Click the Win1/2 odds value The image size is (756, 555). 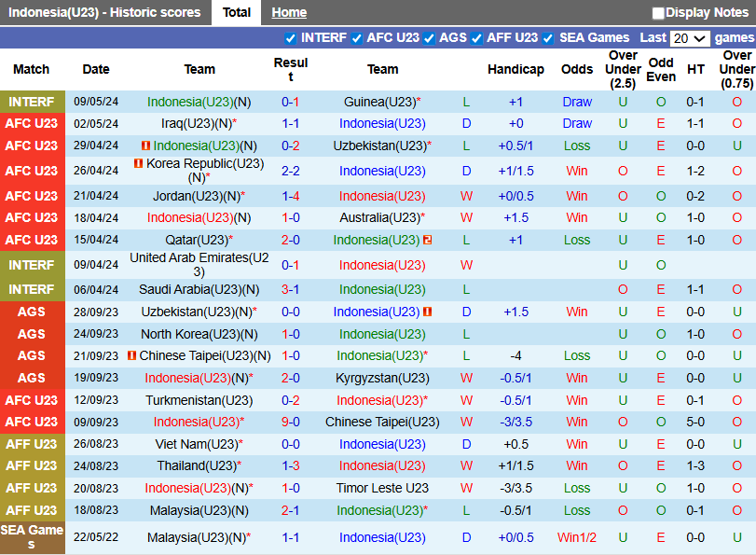(x=577, y=537)
